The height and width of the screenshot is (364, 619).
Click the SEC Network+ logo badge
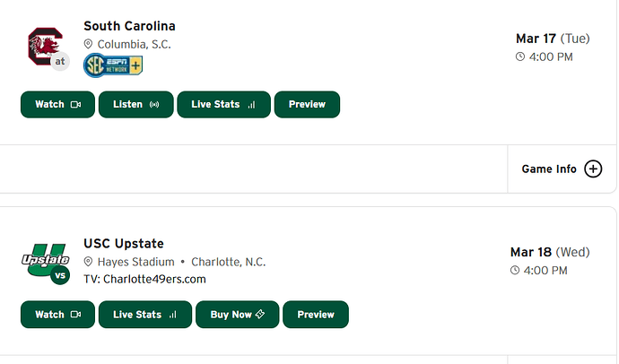tap(113, 65)
